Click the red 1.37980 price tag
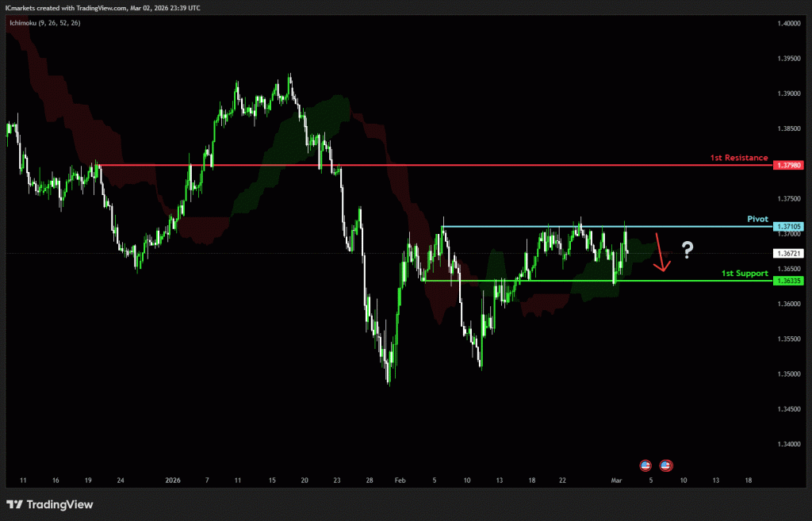Screen dimensions: 812x521 (790, 165)
